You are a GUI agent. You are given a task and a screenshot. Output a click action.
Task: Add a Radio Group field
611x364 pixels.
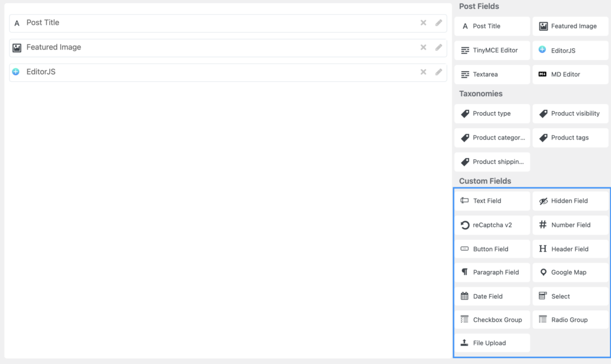[570, 320]
